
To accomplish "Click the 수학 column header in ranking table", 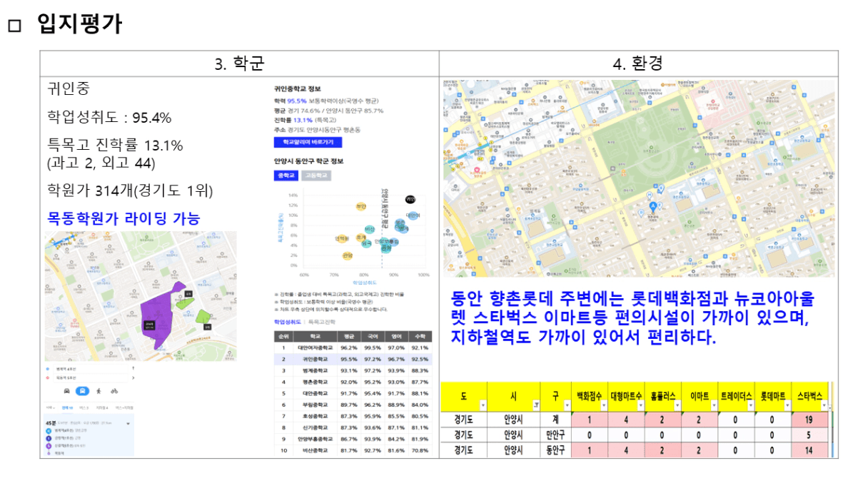I will (x=420, y=335).
